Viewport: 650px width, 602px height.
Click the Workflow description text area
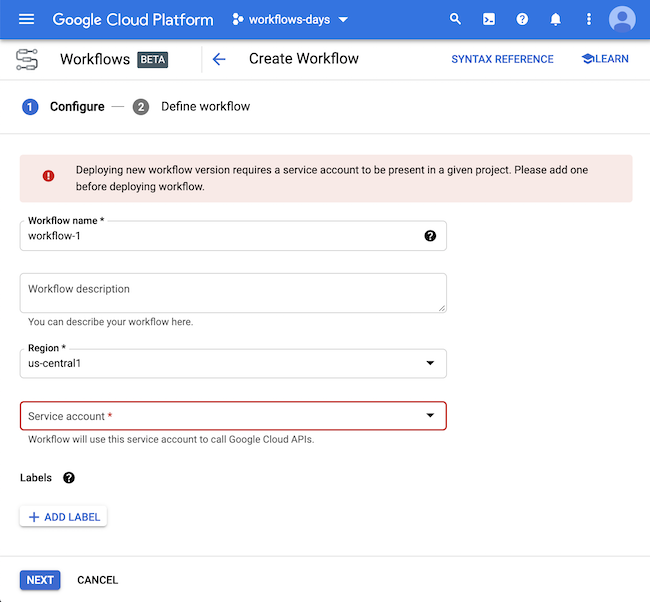tap(233, 293)
